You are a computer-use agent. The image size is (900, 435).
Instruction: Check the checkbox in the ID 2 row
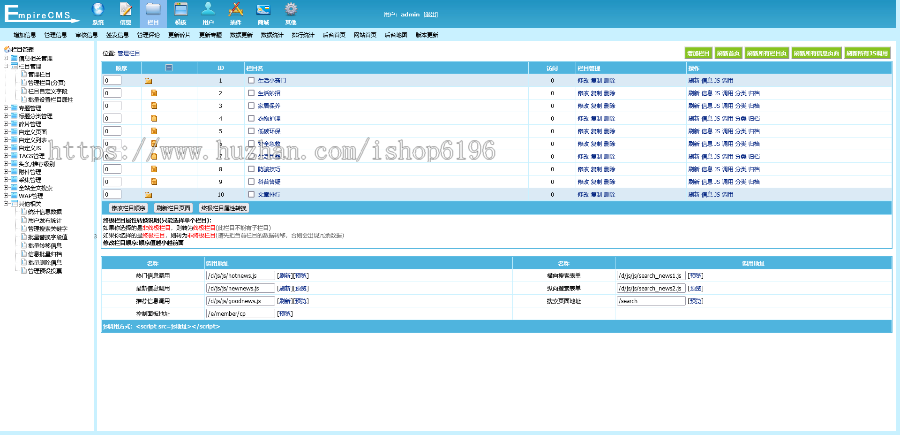click(251, 93)
